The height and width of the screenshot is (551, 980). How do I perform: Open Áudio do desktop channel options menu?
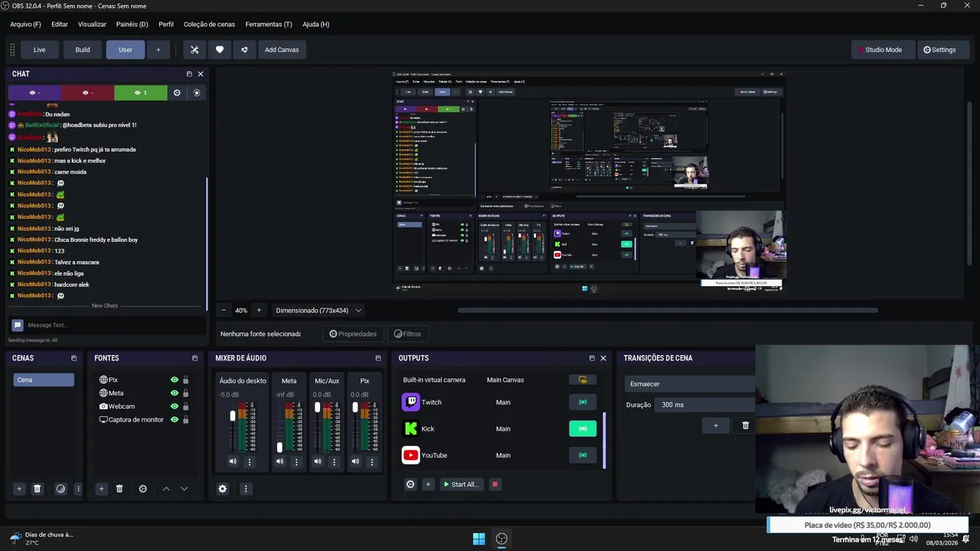249,461
